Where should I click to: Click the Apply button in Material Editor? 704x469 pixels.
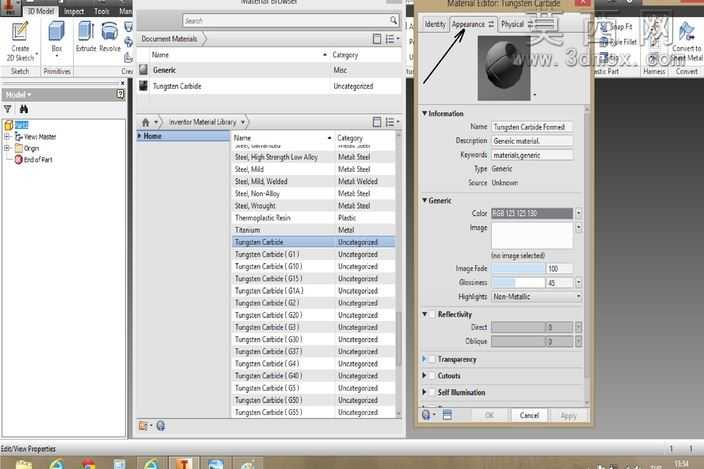pos(568,416)
